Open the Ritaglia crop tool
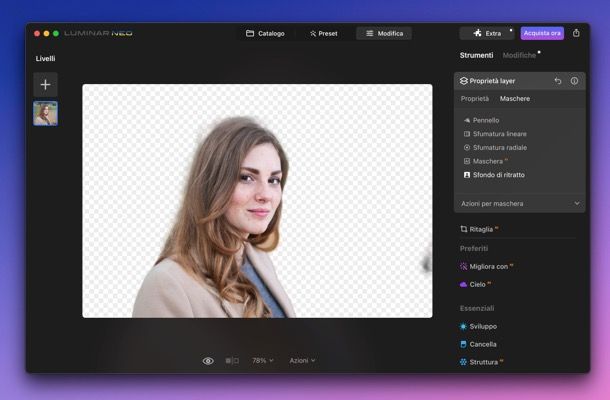610x400 pixels. tap(479, 229)
